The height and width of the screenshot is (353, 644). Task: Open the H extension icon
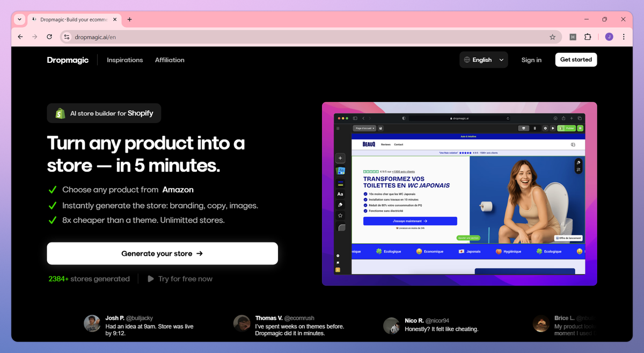573,37
